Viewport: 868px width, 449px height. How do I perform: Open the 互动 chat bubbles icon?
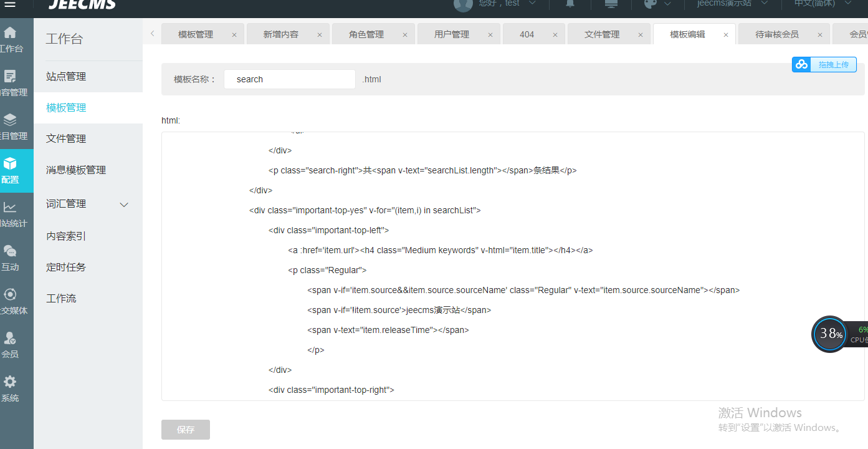tap(11, 251)
